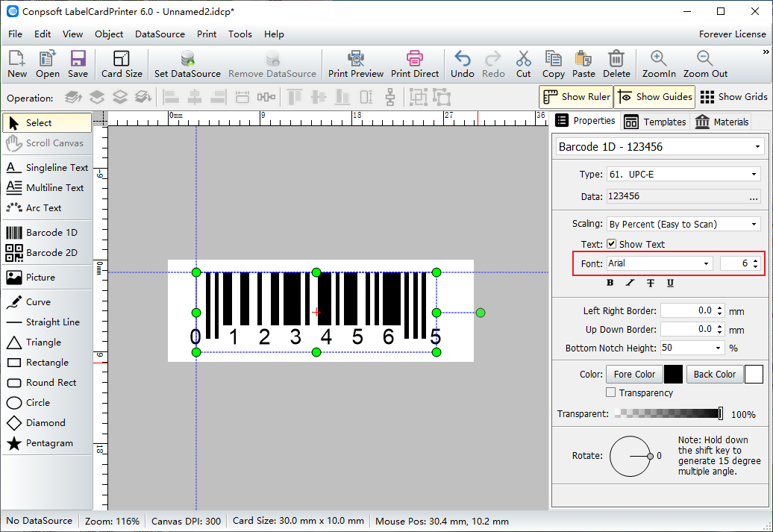Undo the last action
The height and width of the screenshot is (532, 773).
coord(463,64)
